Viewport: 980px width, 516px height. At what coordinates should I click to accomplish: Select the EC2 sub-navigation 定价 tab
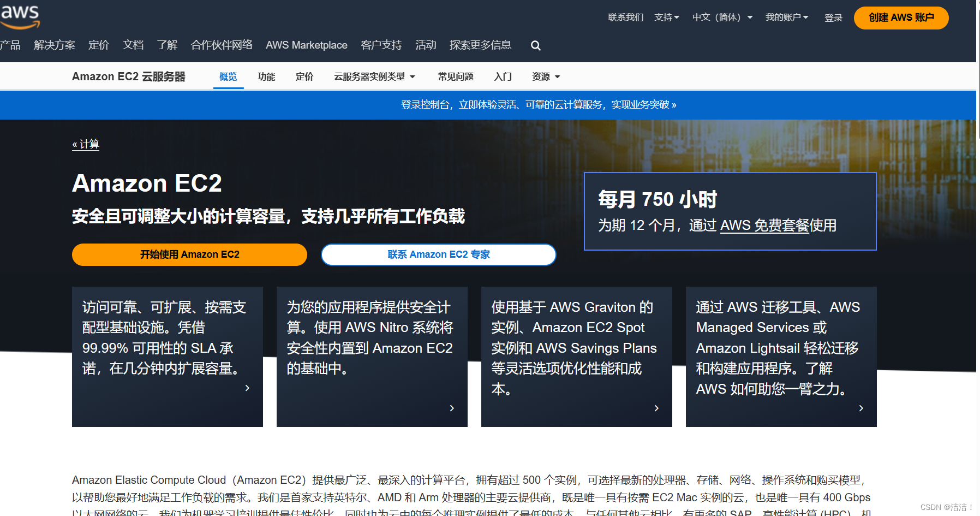(x=304, y=77)
